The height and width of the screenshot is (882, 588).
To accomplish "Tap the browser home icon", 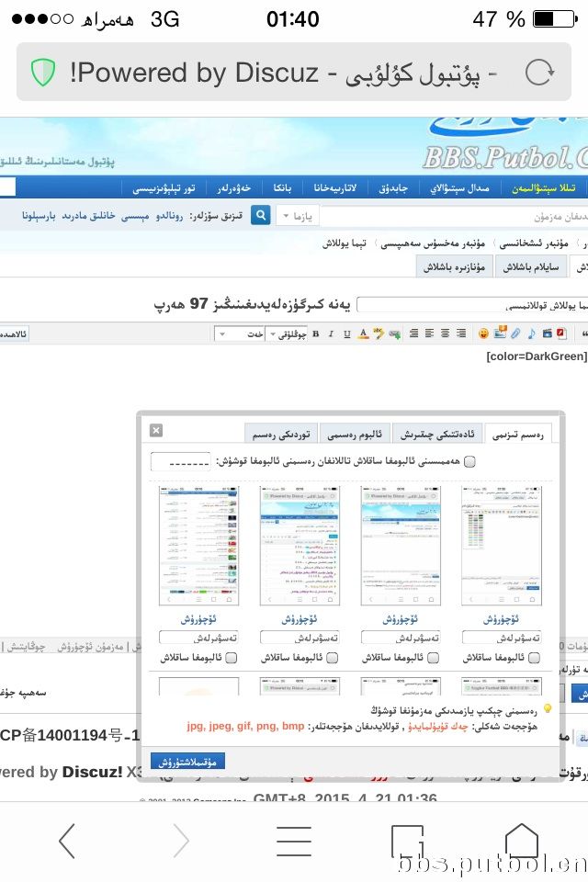I will pos(521,841).
